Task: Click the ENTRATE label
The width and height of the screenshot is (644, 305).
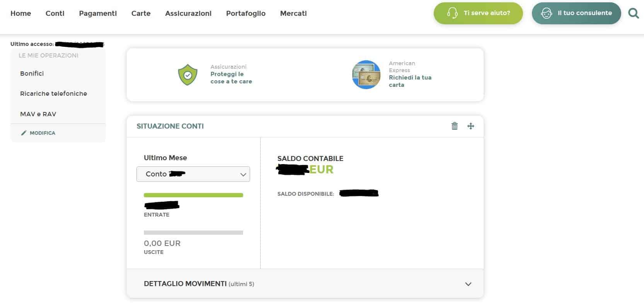Action: point(157,215)
